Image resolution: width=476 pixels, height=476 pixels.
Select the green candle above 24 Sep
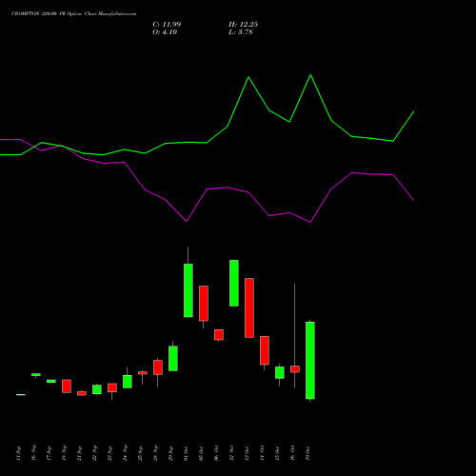(128, 382)
